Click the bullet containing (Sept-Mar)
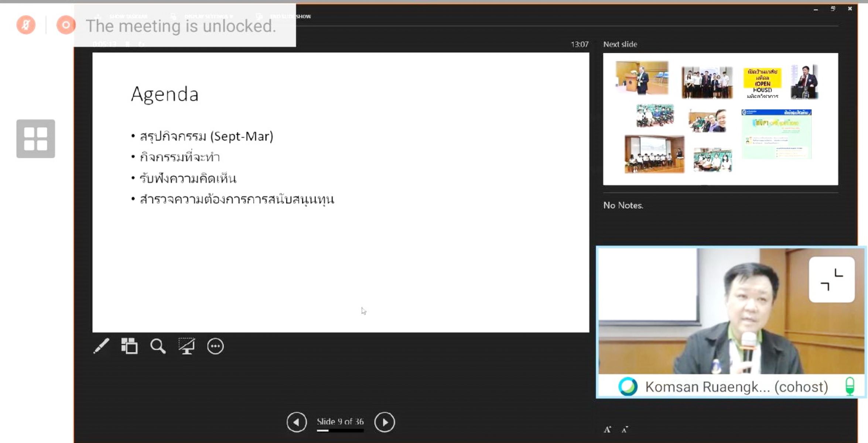868x443 pixels. 206,136
